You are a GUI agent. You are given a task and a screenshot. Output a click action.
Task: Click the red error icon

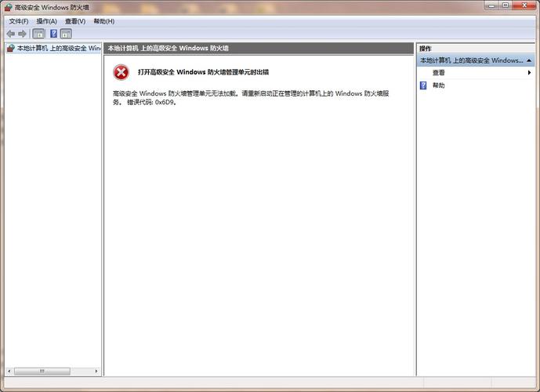121,72
